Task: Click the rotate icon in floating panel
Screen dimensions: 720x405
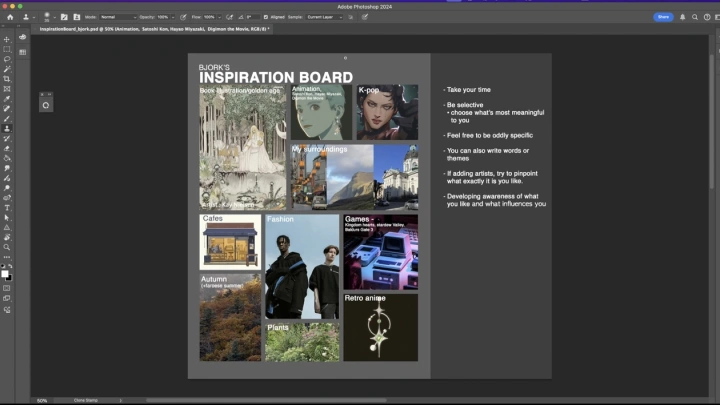Action: [x=46, y=105]
